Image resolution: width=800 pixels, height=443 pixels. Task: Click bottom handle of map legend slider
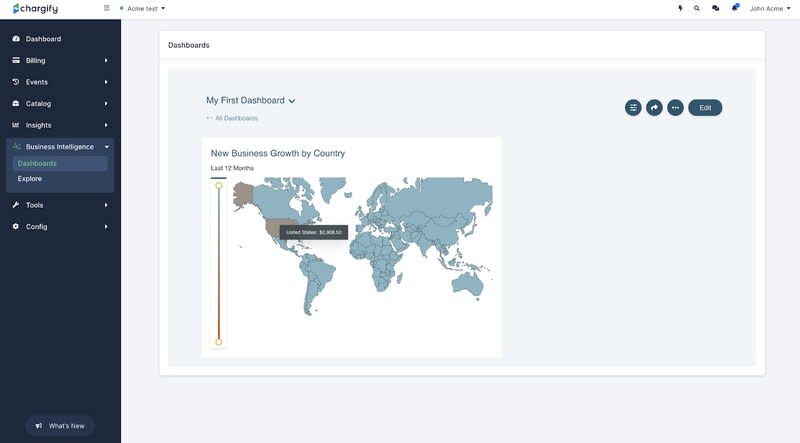coord(219,342)
